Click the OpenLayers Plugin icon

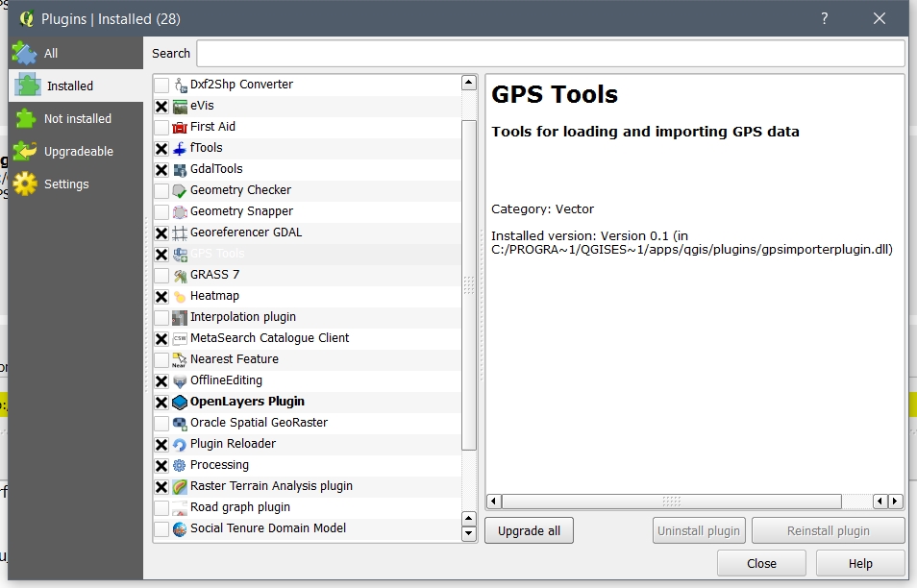pos(180,403)
